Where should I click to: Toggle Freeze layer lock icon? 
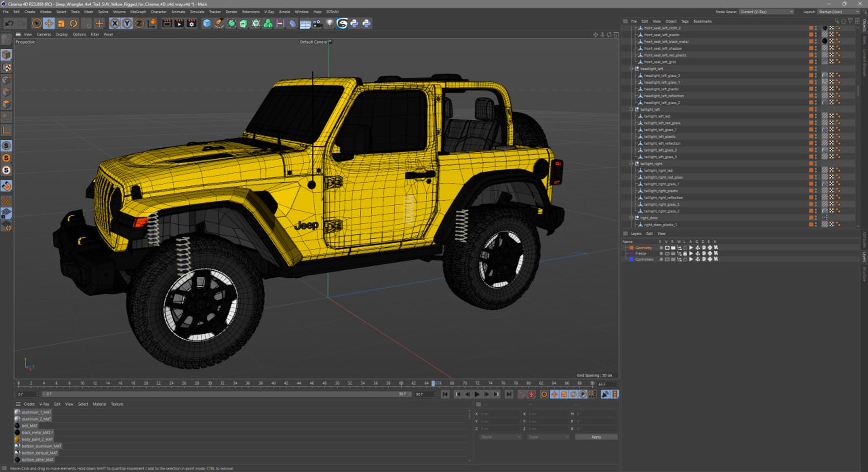pos(685,254)
